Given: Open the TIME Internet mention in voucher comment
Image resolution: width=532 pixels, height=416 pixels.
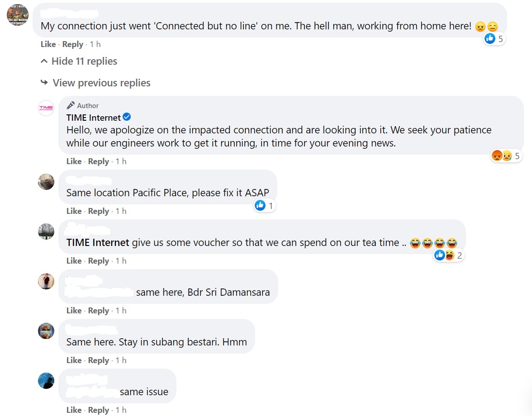Looking at the screenshot, I should [x=98, y=242].
